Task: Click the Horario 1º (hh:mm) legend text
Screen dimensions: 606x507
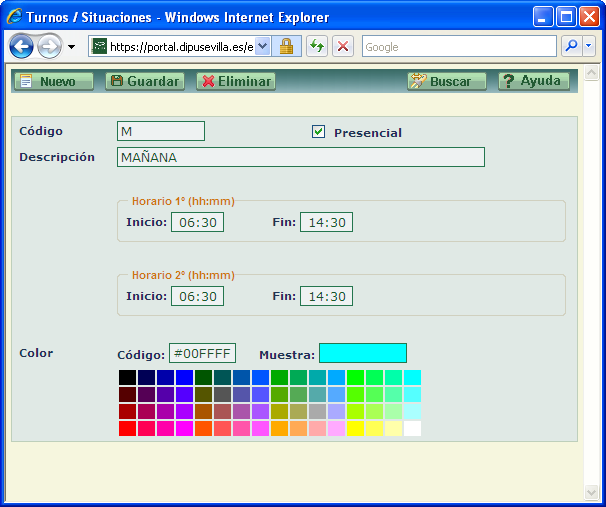Action: point(183,201)
